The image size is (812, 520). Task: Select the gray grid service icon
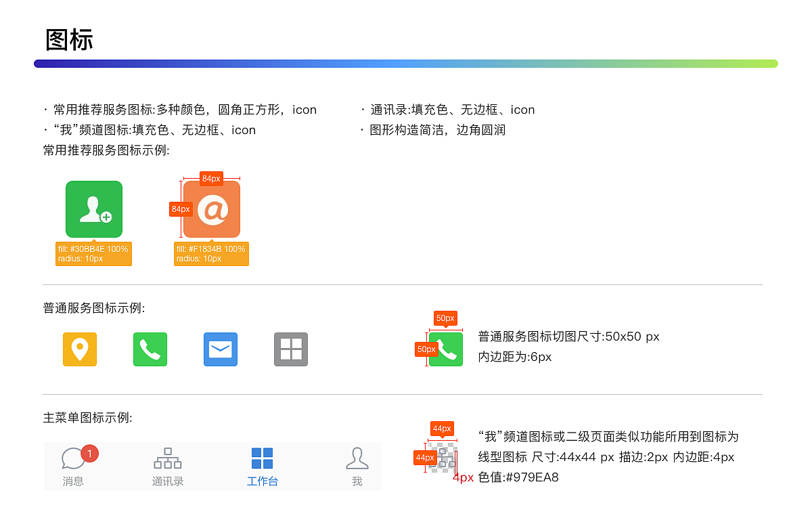(291, 349)
